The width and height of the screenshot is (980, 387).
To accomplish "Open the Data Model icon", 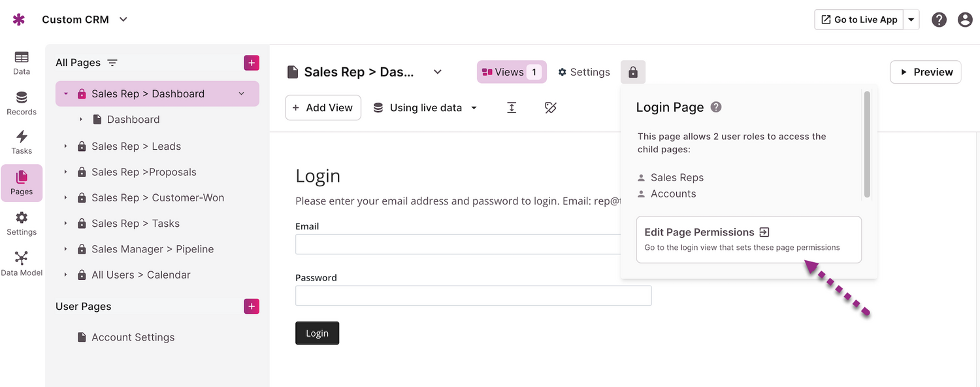I will (x=22, y=263).
